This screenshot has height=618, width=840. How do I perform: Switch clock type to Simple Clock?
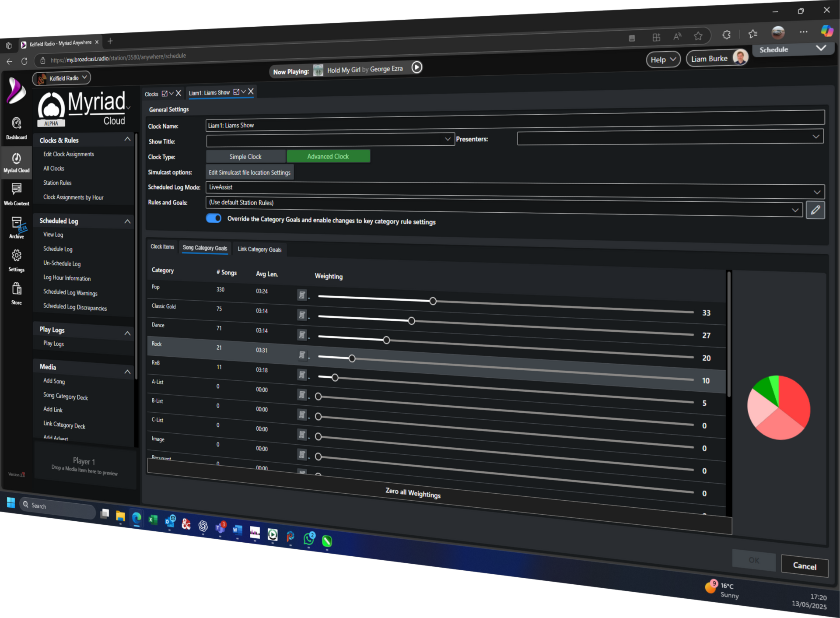coord(245,156)
